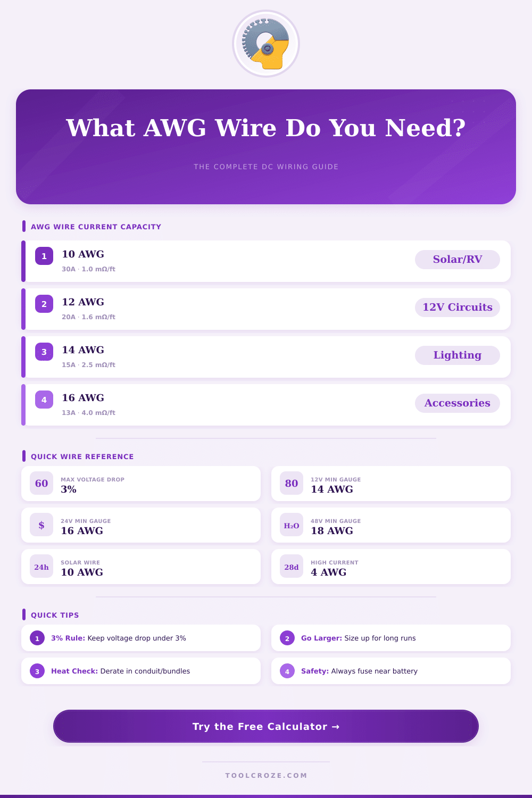Click the Safety fuse tip card
Screen dimensions: 532x798
tap(391, 671)
